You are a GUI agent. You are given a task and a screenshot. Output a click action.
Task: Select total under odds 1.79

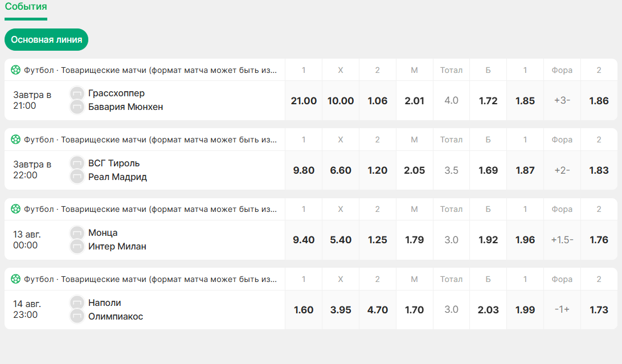point(414,240)
